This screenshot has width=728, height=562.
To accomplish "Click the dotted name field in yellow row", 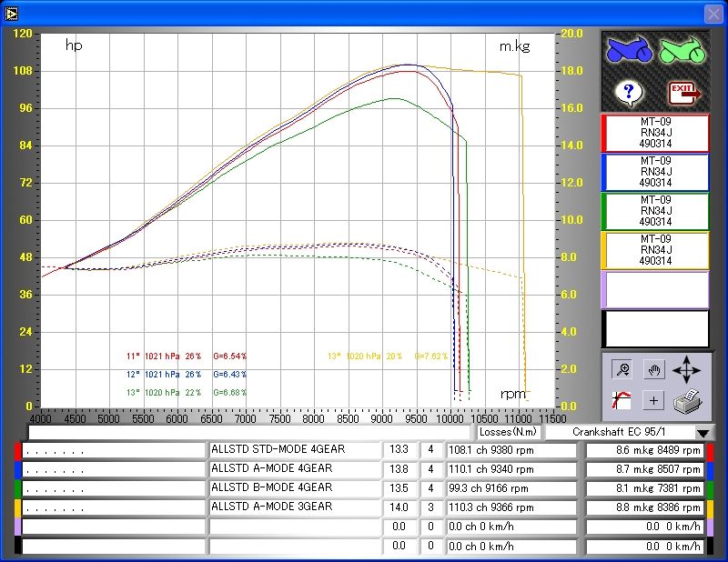I will click(x=113, y=507).
